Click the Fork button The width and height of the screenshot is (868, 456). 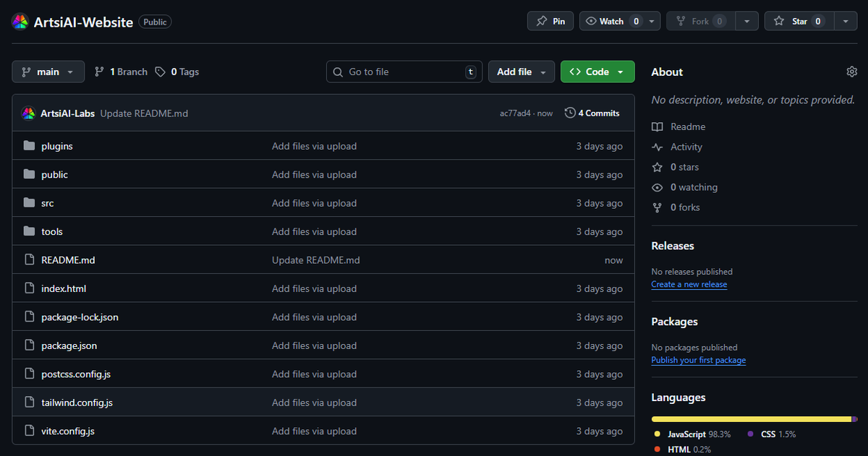click(700, 21)
